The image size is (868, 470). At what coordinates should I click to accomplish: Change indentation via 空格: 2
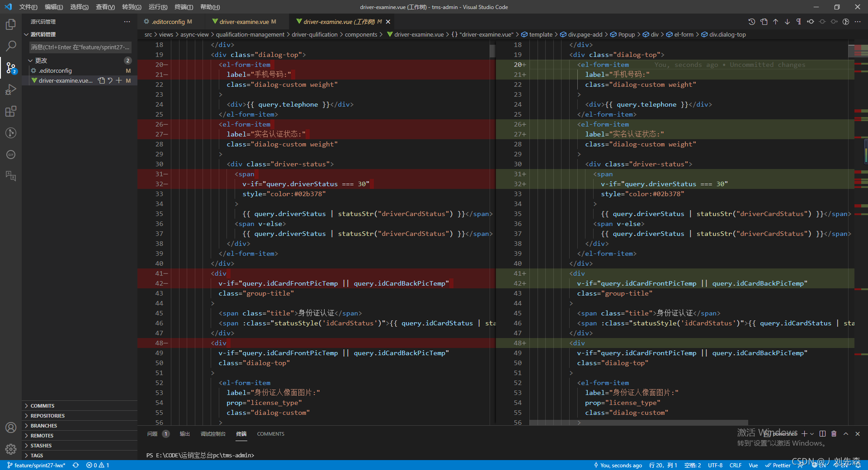pos(693,465)
